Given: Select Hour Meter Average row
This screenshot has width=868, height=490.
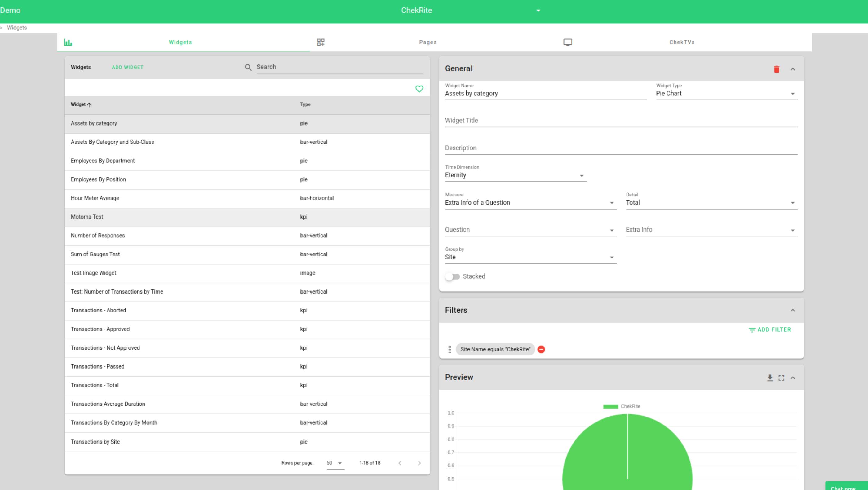Looking at the screenshot, I should click(247, 198).
